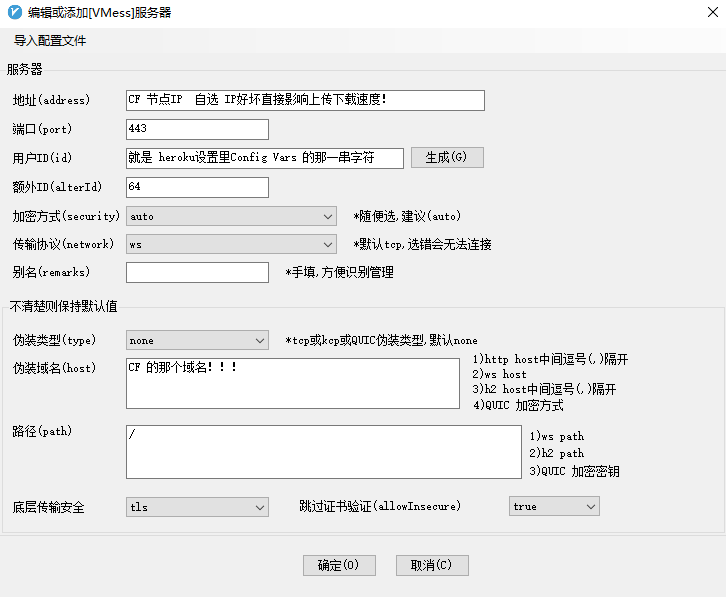The width and height of the screenshot is (726, 597).
Task: Click the v2rayN app icon in title bar
Action: click(15, 12)
